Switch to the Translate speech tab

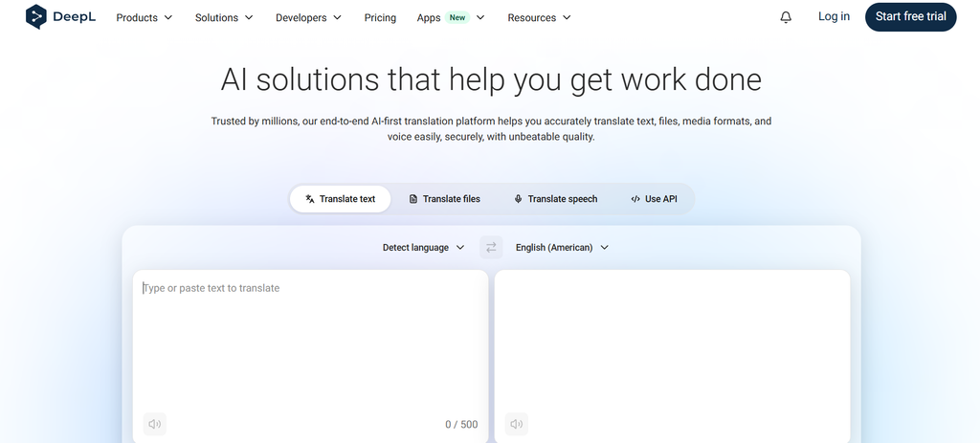pyautogui.click(x=555, y=199)
